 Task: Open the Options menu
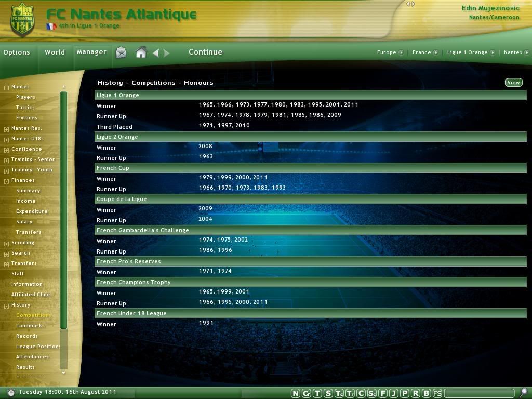[x=17, y=52]
